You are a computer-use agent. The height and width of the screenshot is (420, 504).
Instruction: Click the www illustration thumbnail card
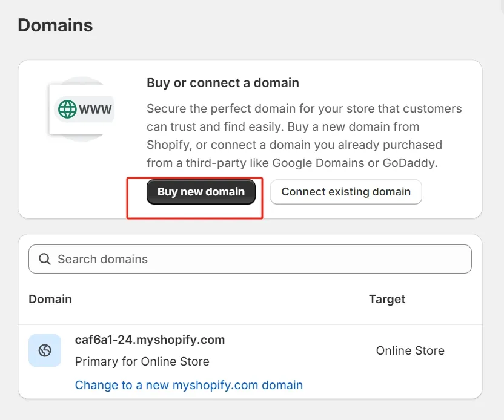click(82, 110)
